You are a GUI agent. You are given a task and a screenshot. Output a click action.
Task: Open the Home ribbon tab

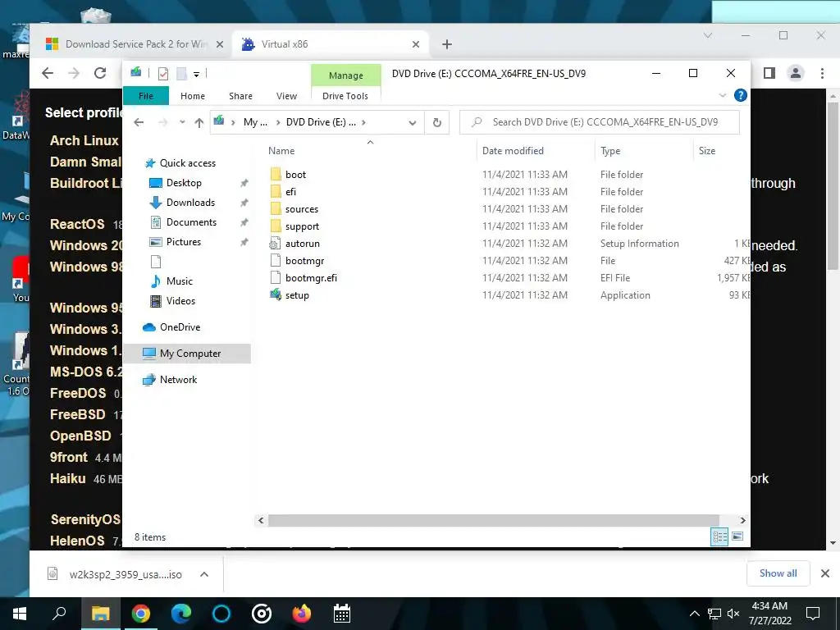(x=192, y=96)
